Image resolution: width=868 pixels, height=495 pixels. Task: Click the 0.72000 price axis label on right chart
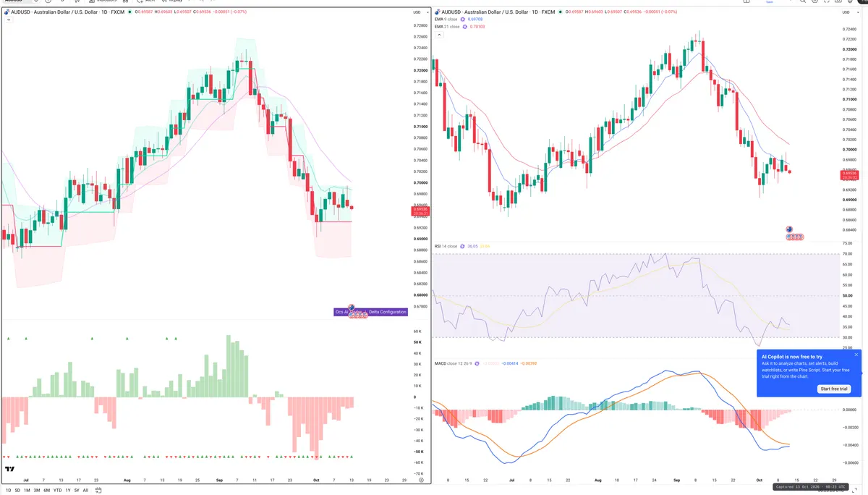point(850,48)
